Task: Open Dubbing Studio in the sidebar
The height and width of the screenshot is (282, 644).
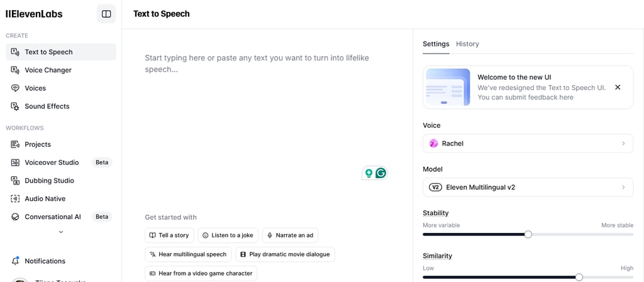Action: pyautogui.click(x=61, y=181)
